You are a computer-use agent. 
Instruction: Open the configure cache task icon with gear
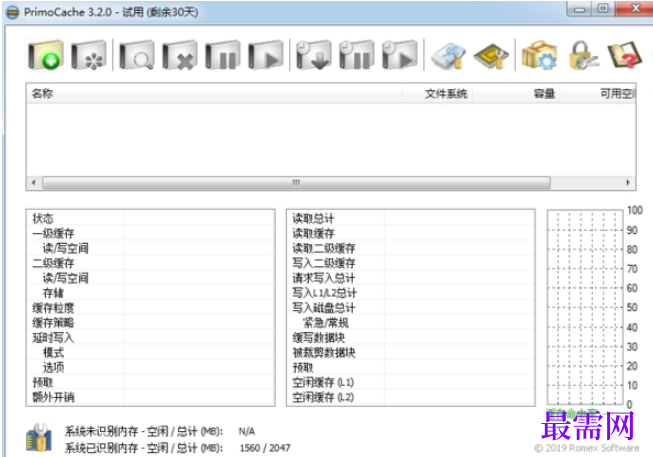pos(89,55)
